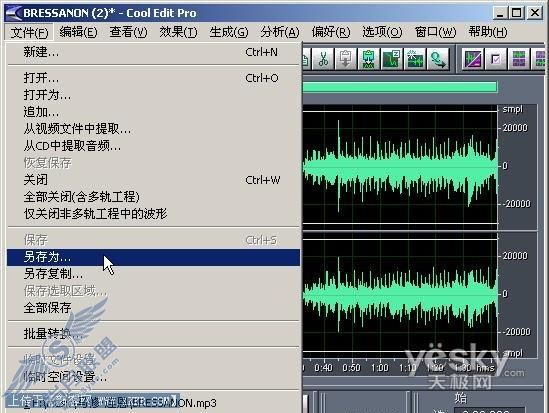Click the sparkle-over-waveform toolbar icon
This screenshot has width=549, height=413.
[414, 59]
